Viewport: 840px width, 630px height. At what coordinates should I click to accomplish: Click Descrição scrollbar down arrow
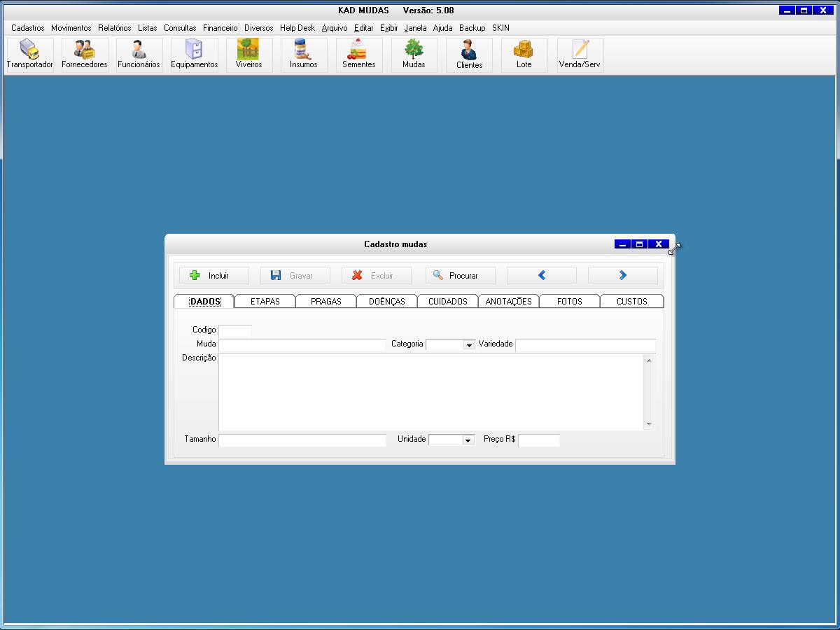(649, 423)
